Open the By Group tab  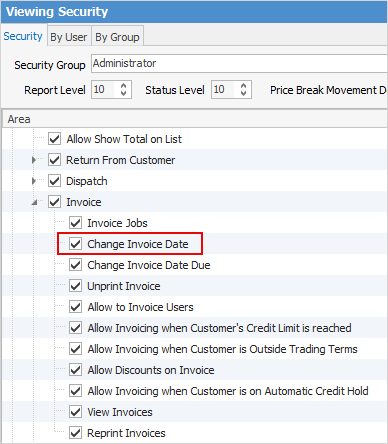[117, 37]
